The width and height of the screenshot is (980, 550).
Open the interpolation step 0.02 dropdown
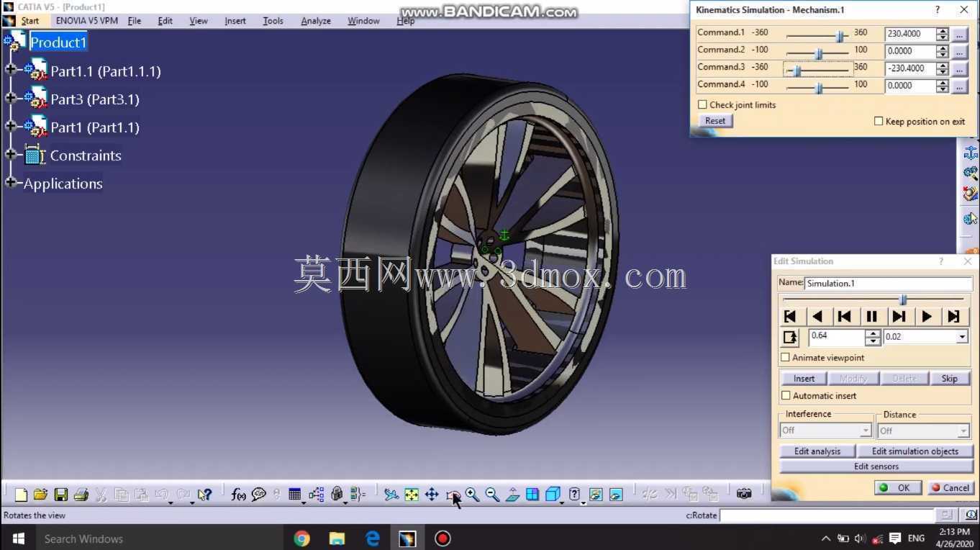coord(962,337)
